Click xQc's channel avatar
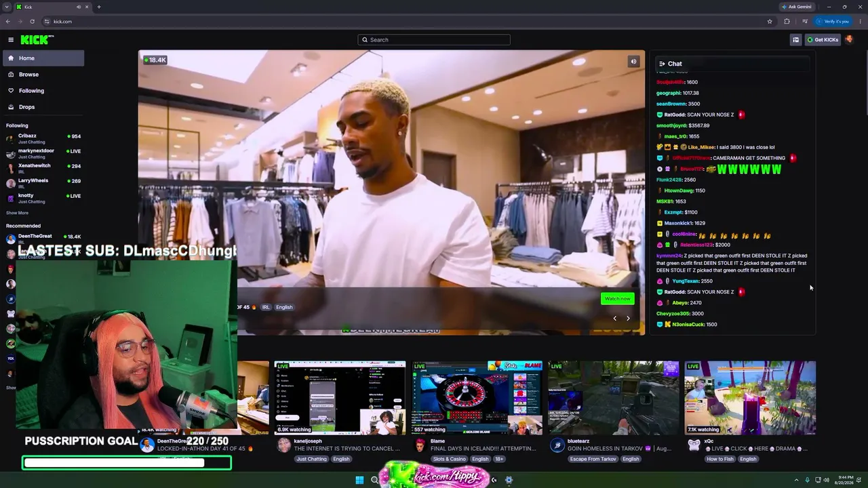This screenshot has width=868, height=488. (694, 445)
